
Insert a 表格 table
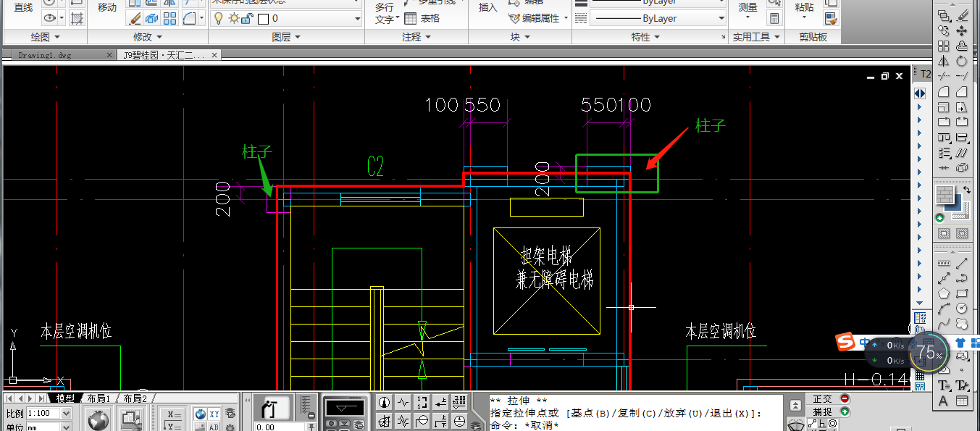click(x=422, y=18)
